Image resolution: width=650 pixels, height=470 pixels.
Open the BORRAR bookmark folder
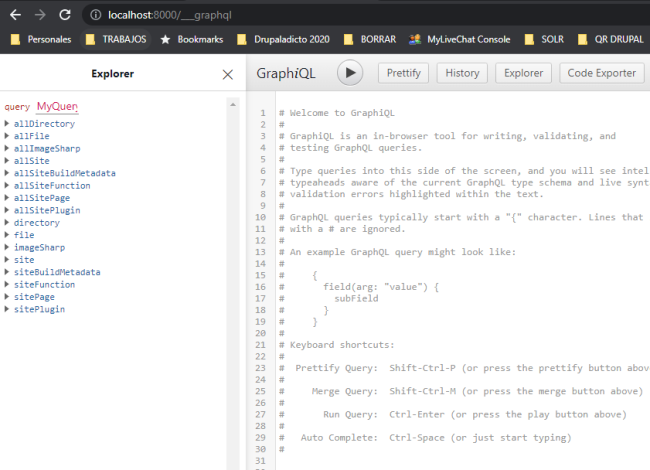click(370, 39)
